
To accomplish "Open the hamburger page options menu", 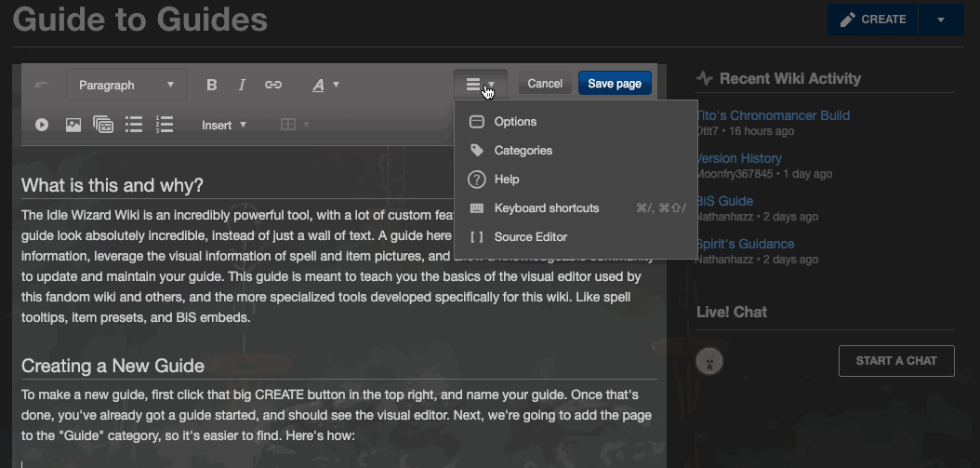I will [481, 85].
